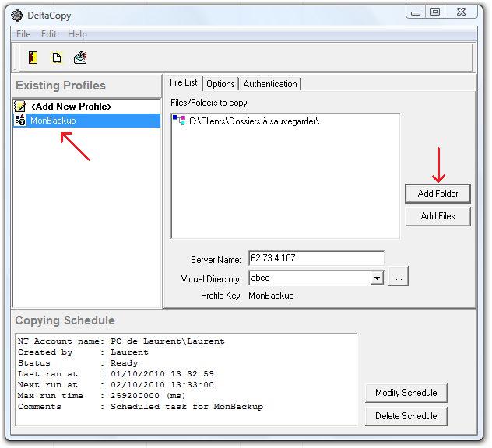492x448 pixels.
Task: Click the Created by Laurent line
Action: coord(83,352)
